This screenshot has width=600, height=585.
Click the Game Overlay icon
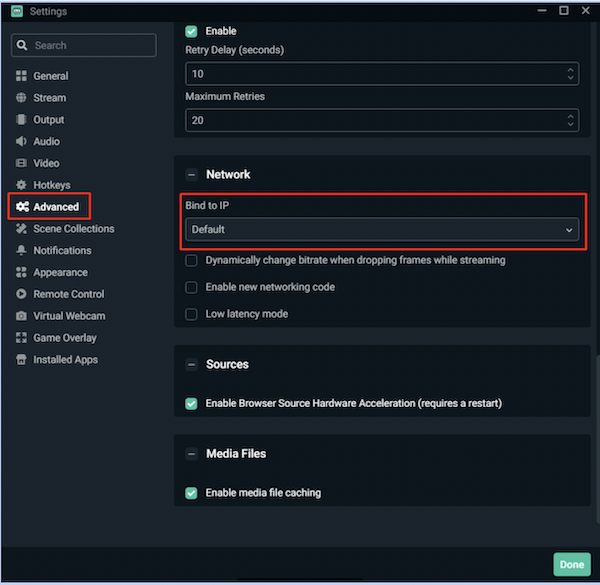pos(21,337)
